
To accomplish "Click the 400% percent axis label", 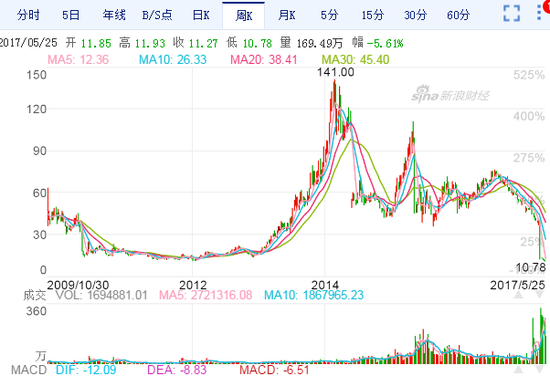I will (529, 116).
